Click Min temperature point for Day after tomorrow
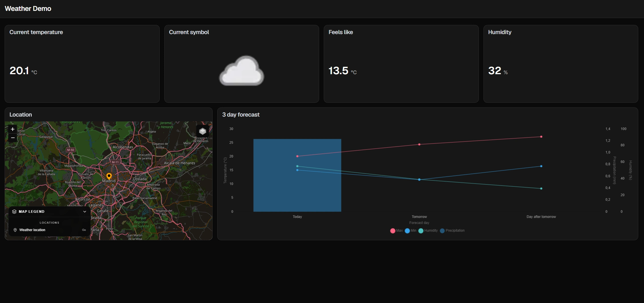Screen dimensions: 644x303 point(541,166)
